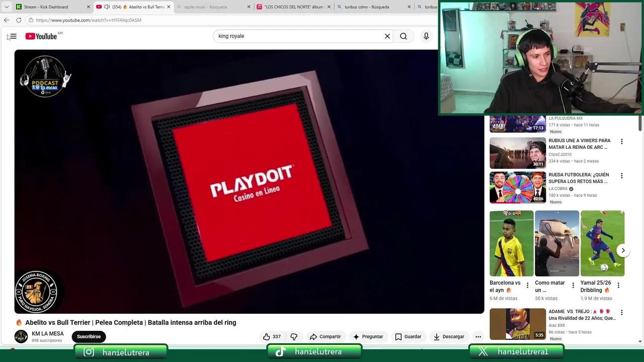Click '898 suscriptores' text
Image resolution: width=644 pixels, height=362 pixels.
pos(47,341)
